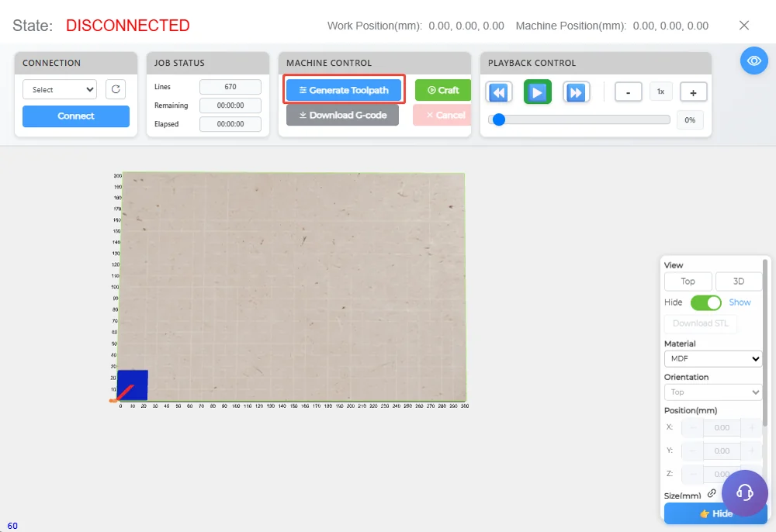The image size is (776, 532).
Task: Click the Lines value field 670
Action: pos(230,87)
